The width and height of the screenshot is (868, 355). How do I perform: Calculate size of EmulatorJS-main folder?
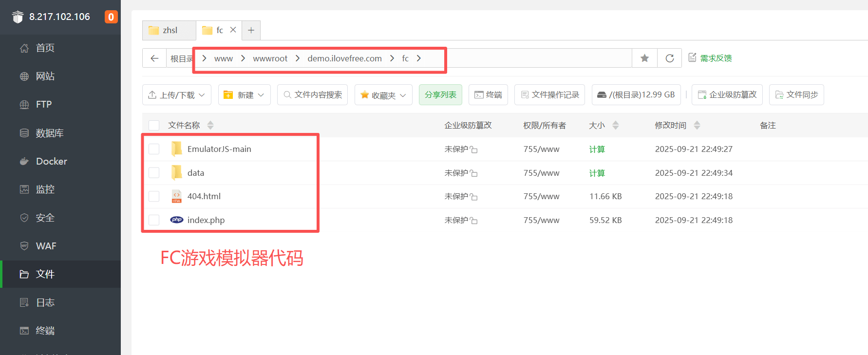coord(597,149)
